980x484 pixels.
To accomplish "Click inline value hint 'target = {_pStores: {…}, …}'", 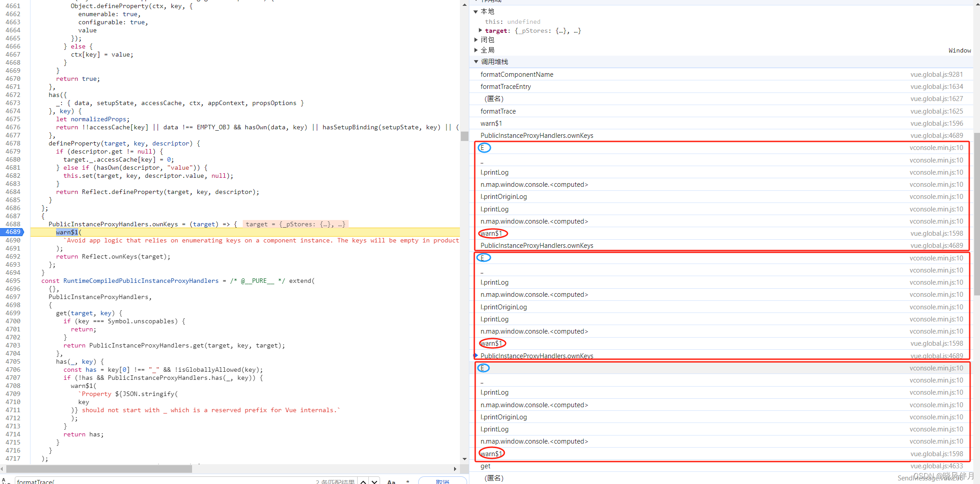I will (295, 224).
